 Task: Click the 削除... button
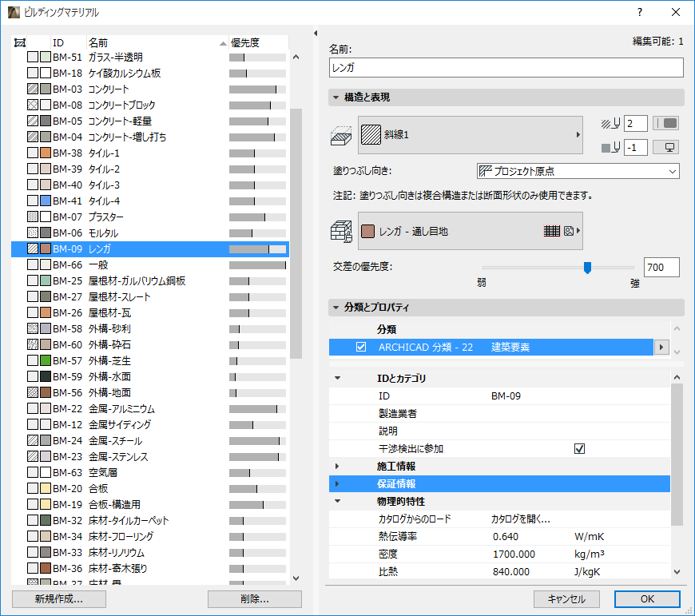255,599
